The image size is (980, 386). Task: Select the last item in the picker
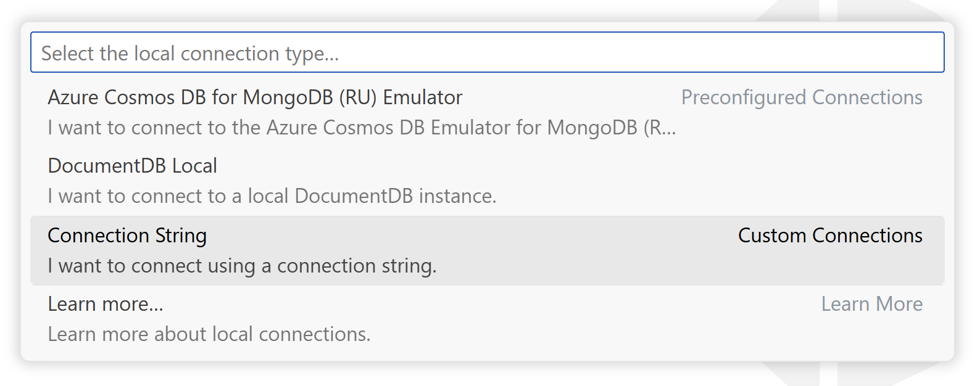(x=105, y=303)
